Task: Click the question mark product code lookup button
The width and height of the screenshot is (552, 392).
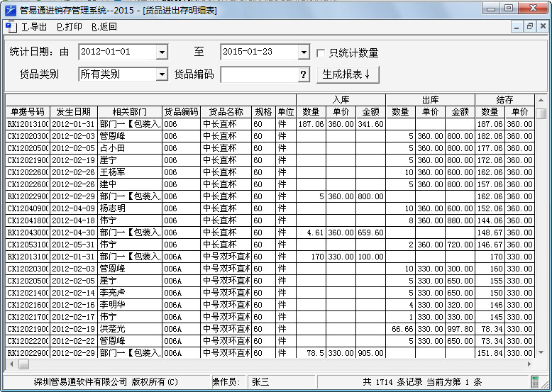Action: click(304, 74)
